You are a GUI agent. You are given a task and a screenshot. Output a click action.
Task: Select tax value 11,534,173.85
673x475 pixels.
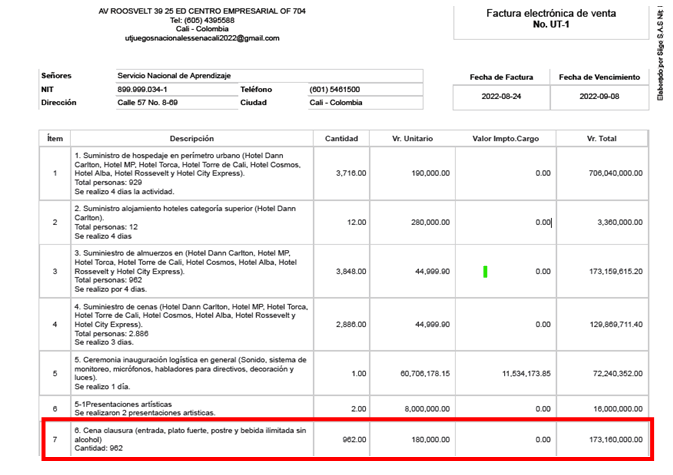(526, 374)
